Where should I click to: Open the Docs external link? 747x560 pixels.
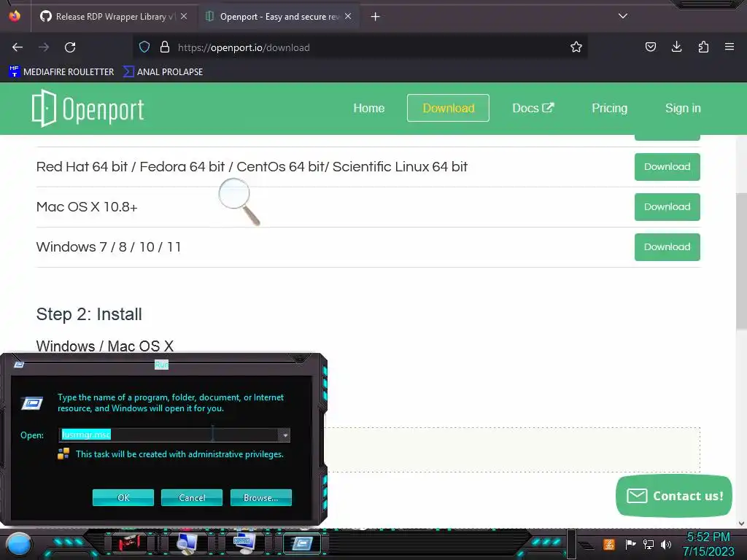point(533,108)
